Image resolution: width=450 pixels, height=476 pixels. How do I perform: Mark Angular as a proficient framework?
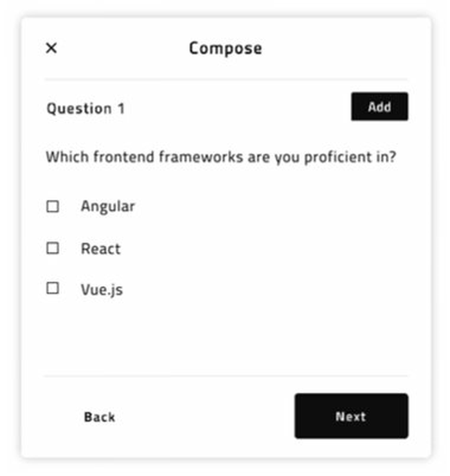(53, 206)
